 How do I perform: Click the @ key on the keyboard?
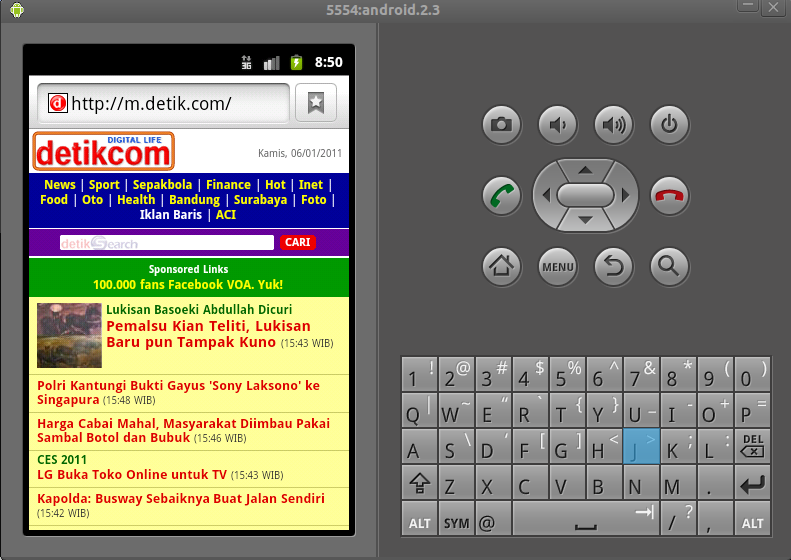pyautogui.click(x=493, y=519)
